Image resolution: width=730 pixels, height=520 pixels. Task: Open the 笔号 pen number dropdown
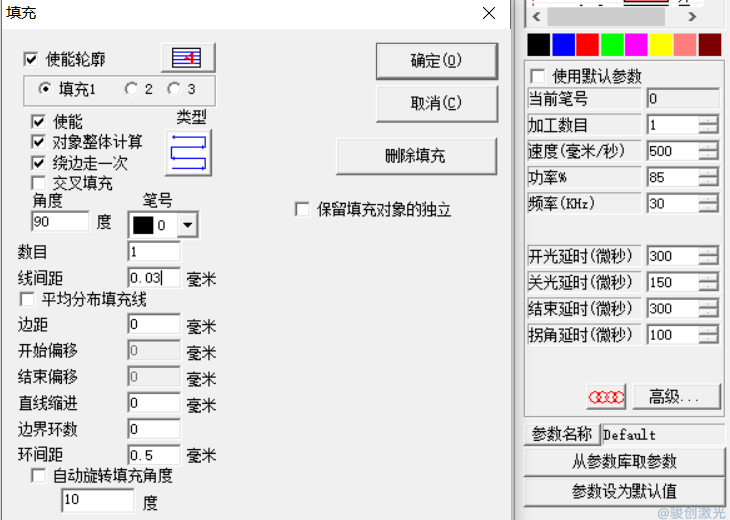[x=188, y=225]
